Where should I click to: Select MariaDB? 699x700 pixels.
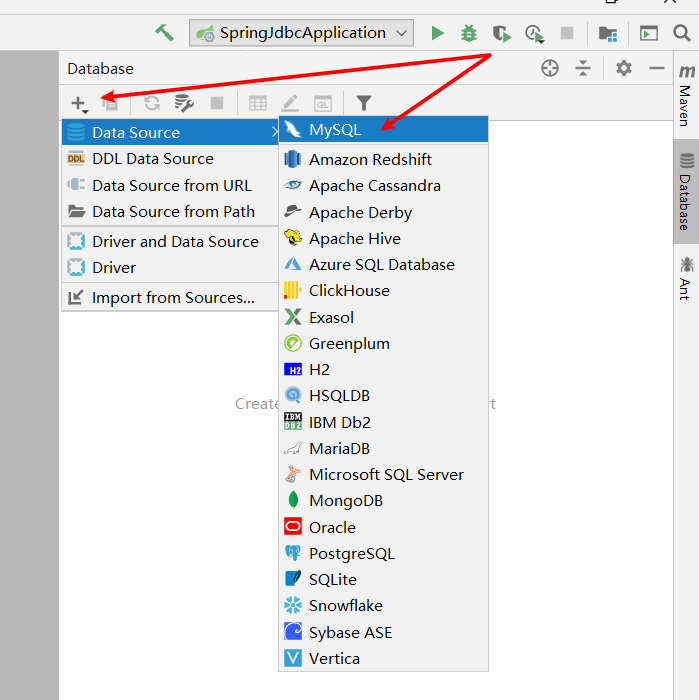(x=383, y=448)
